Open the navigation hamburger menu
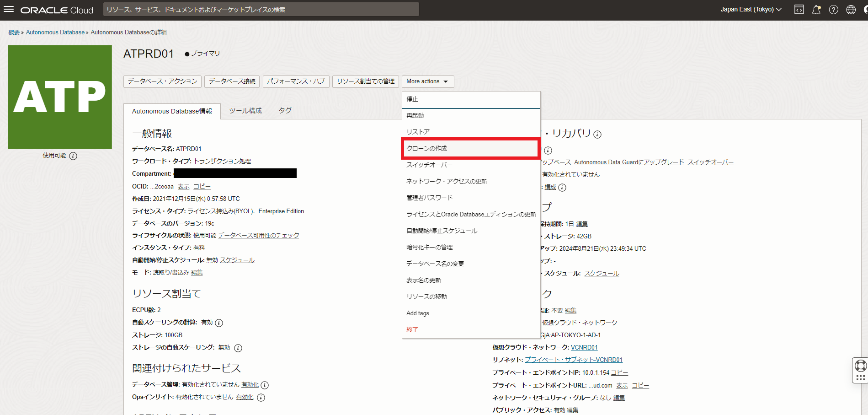Image resolution: width=868 pixels, height=415 pixels. point(9,9)
